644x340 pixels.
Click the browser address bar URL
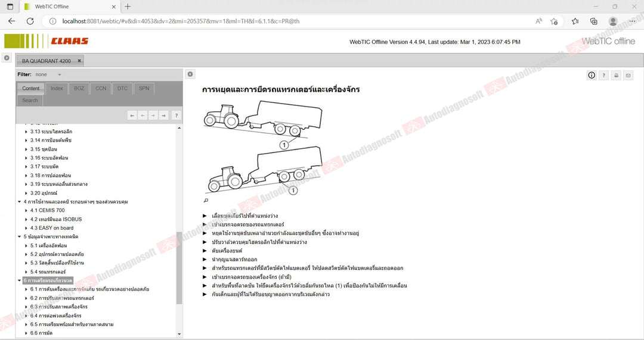pyautogui.click(x=181, y=21)
